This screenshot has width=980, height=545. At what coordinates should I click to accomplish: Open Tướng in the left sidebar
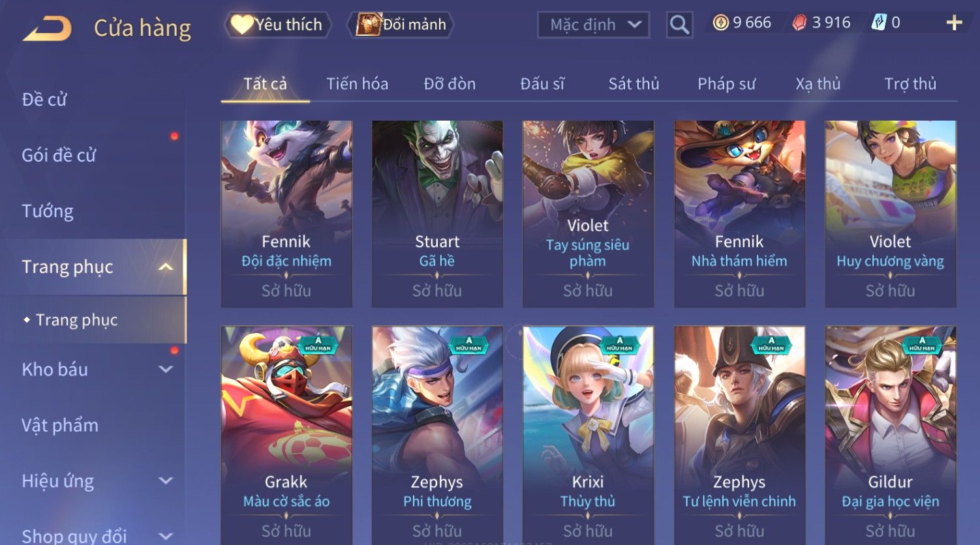(x=48, y=211)
